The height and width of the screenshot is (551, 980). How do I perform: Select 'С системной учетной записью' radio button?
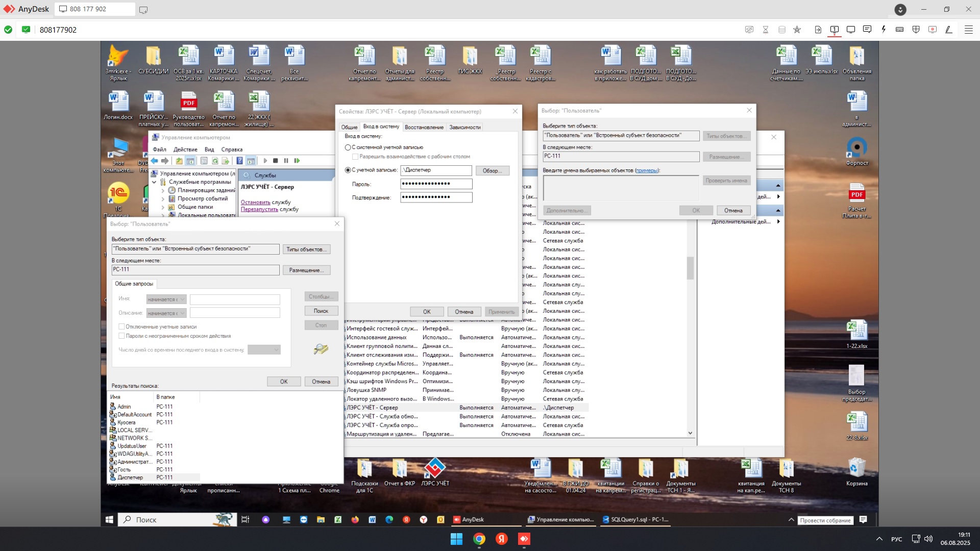(x=348, y=147)
